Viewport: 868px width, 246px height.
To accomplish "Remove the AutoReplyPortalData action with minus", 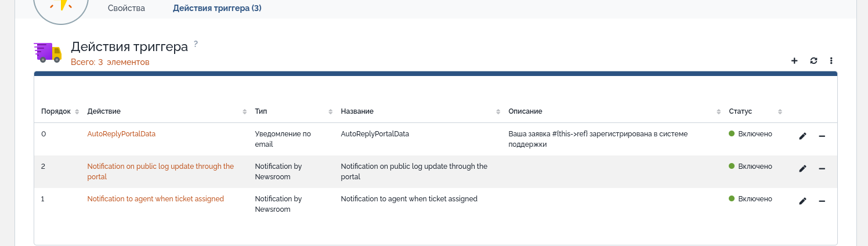I will (x=822, y=136).
